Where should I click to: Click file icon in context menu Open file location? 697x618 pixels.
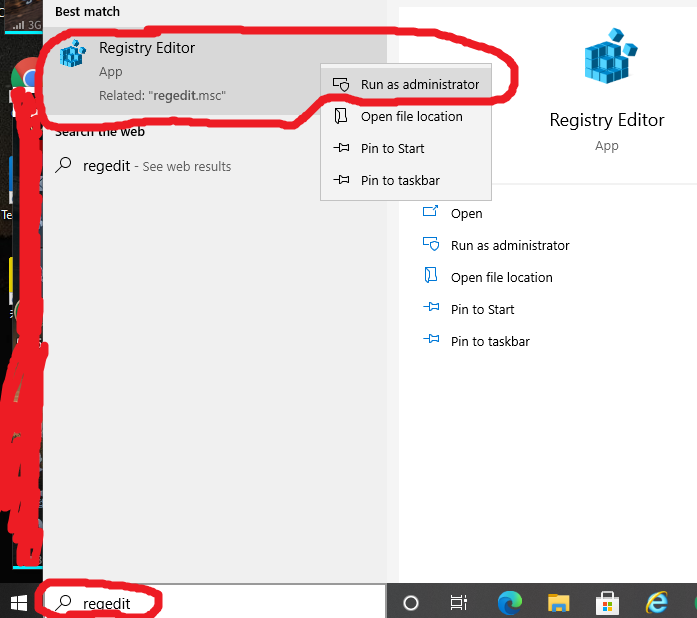[340, 116]
